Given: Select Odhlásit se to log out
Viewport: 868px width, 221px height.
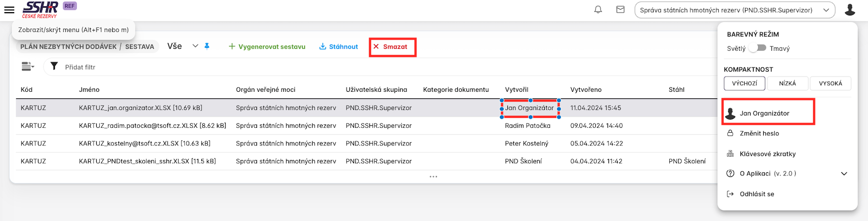Looking at the screenshot, I should [x=757, y=194].
